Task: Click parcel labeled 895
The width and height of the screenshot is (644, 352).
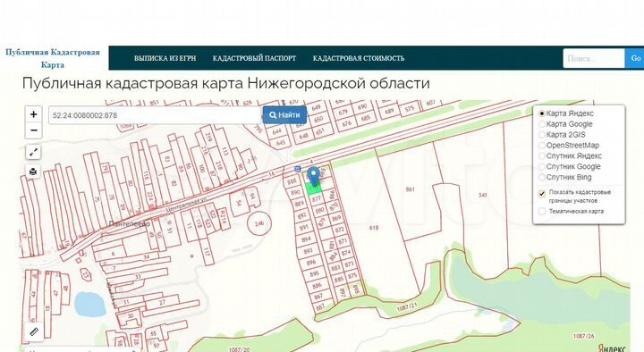Action: 314,273
